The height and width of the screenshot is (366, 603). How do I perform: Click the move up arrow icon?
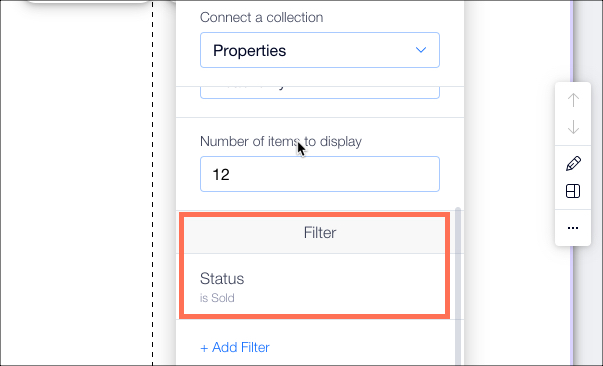coord(573,100)
